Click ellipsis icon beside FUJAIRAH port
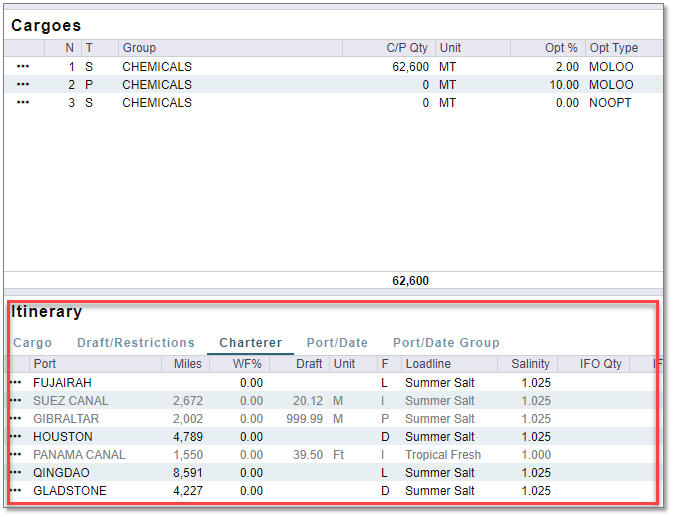This screenshot has width=673, height=517. tap(15, 383)
